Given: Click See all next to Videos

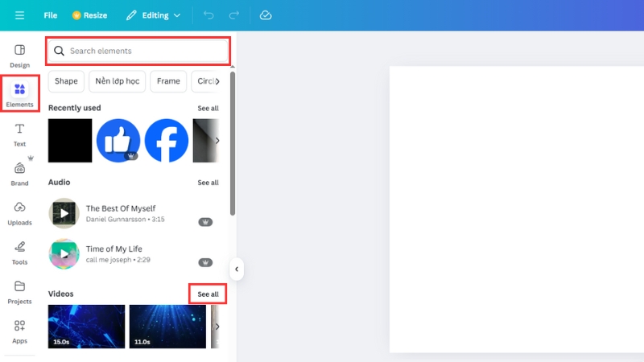Looking at the screenshot, I should 208,294.
